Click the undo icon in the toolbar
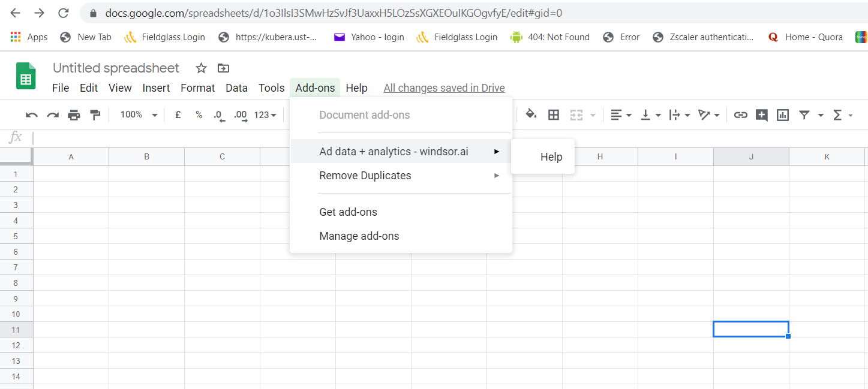 (x=32, y=115)
